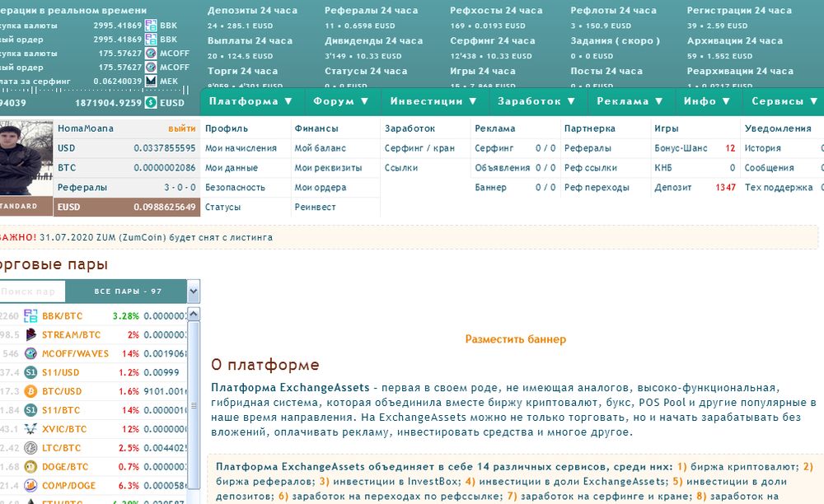Open История notifications link
Viewport: 824px width, 504px height.
click(x=762, y=148)
